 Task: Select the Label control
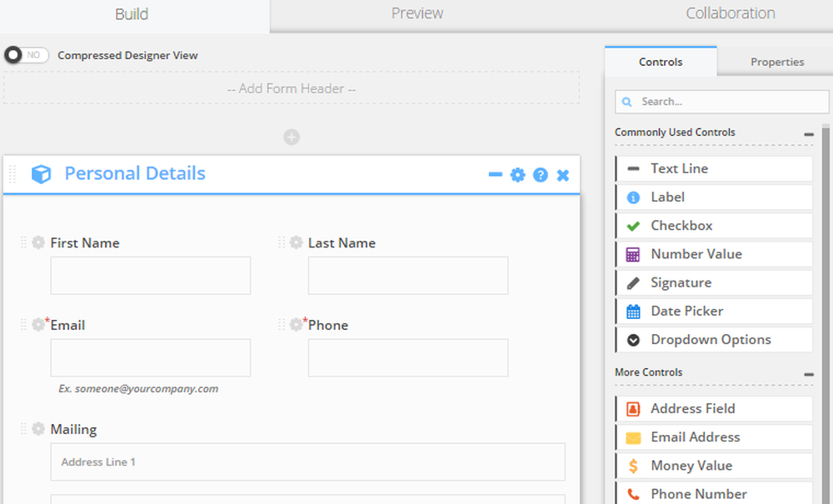pos(714,197)
